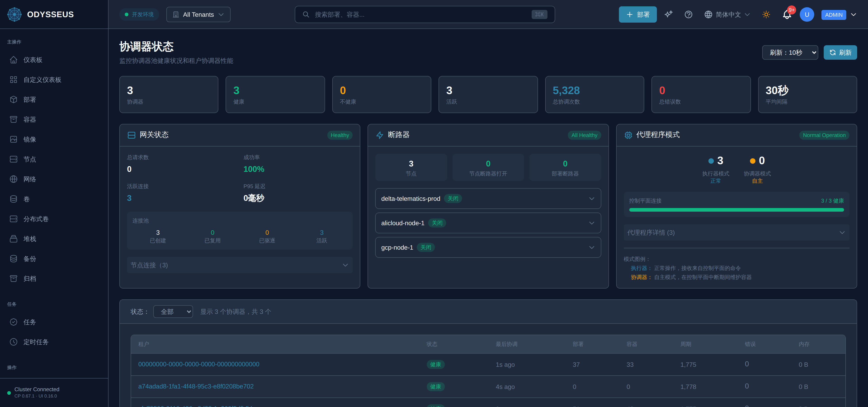
Task: Click the Odysseus logo icon
Action: 14,14
